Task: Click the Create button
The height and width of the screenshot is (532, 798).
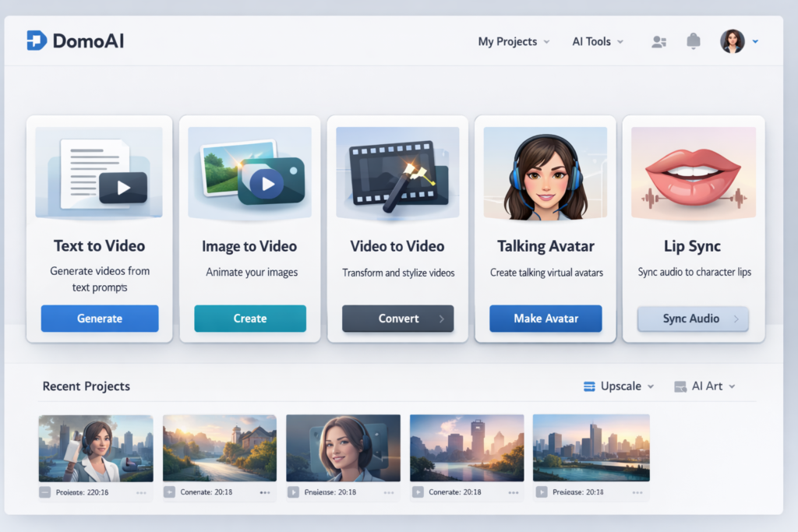Action: [250, 319]
